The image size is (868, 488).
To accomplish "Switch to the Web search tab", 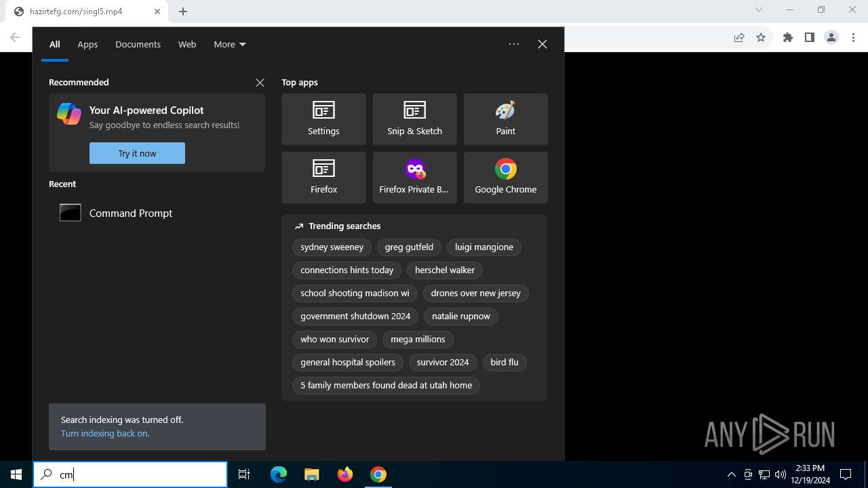I will click(x=187, y=44).
